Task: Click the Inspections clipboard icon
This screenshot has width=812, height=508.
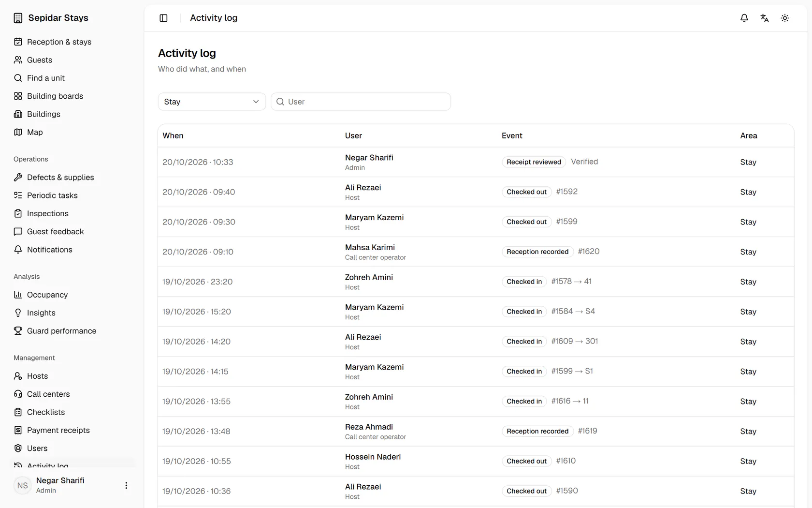Action: click(x=18, y=213)
